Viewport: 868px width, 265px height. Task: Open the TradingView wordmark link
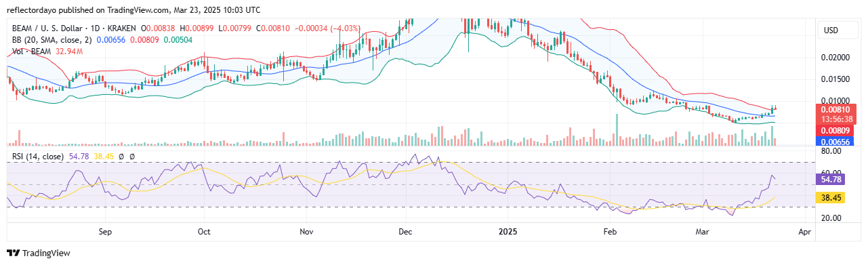pyautogui.click(x=47, y=253)
